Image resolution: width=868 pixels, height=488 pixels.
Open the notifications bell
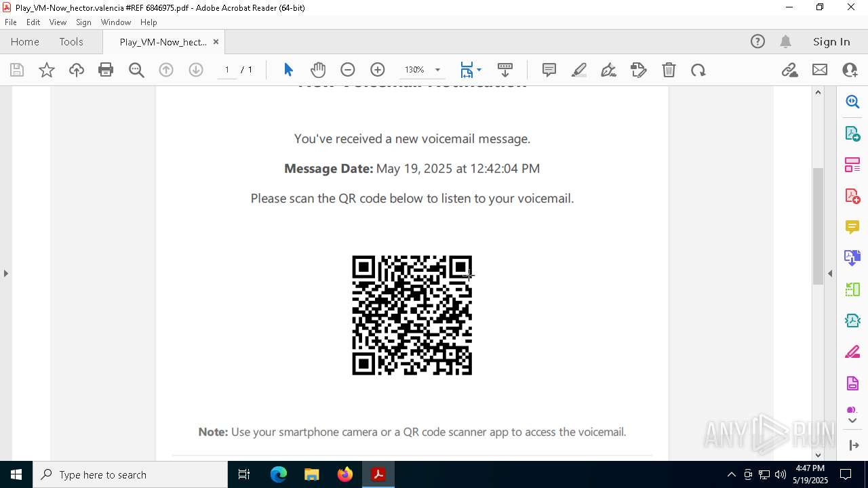click(x=785, y=41)
